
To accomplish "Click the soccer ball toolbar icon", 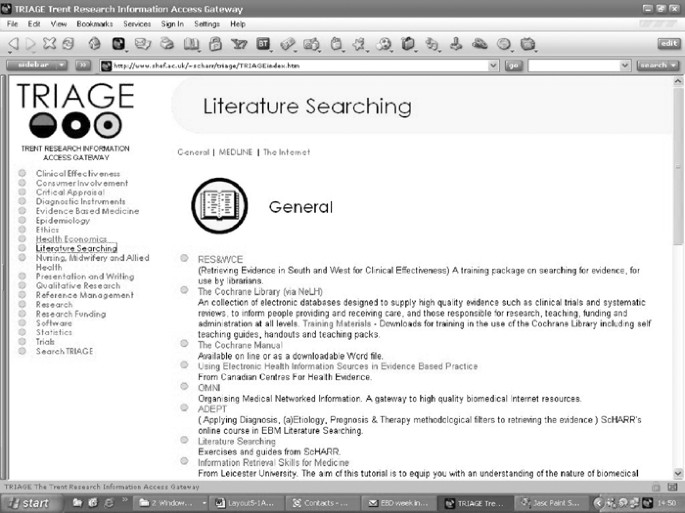I will point(384,44).
